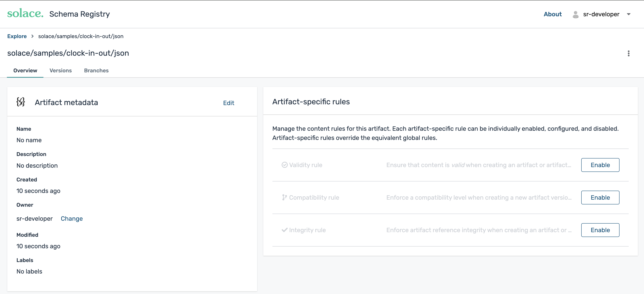Image resolution: width=644 pixels, height=294 pixels.
Task: Open the three-dot artifact actions menu
Action: tap(628, 53)
